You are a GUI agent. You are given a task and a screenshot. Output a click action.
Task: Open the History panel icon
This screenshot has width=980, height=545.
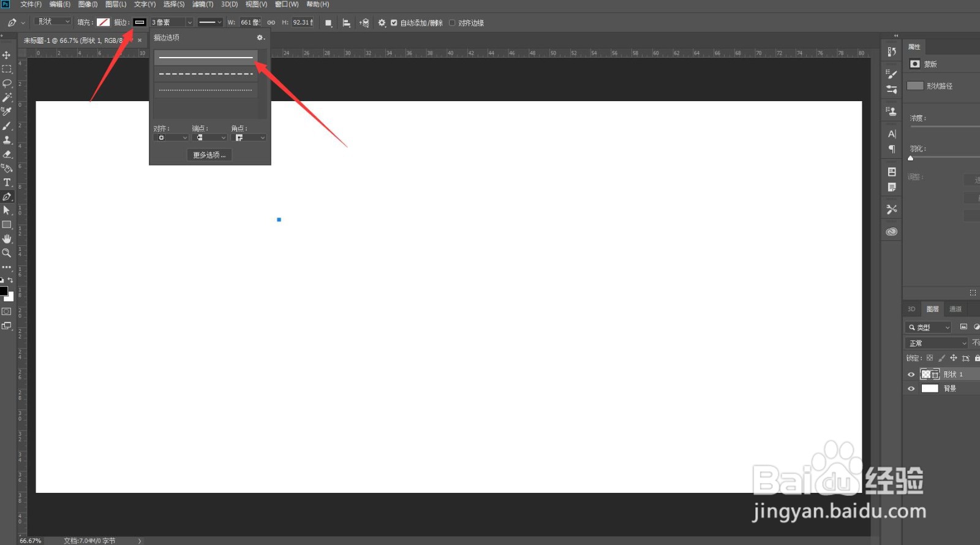coord(892,51)
